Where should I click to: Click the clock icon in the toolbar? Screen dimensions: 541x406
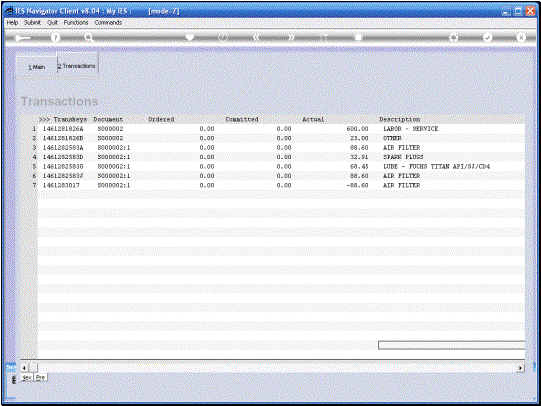223,37
